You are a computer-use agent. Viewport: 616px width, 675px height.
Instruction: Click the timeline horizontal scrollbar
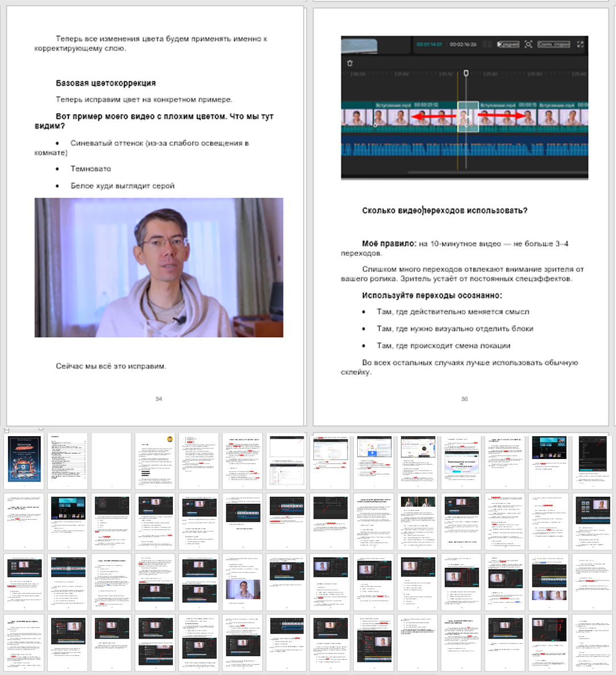click(x=495, y=172)
